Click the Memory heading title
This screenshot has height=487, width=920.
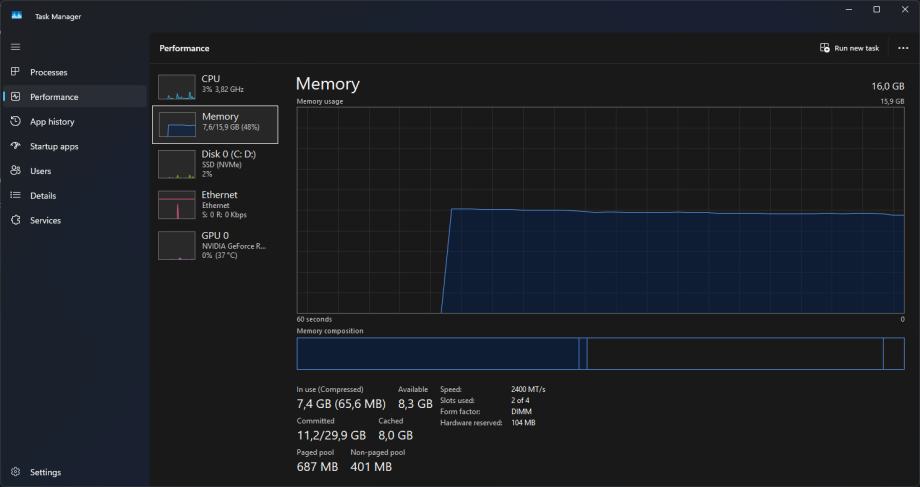327,84
